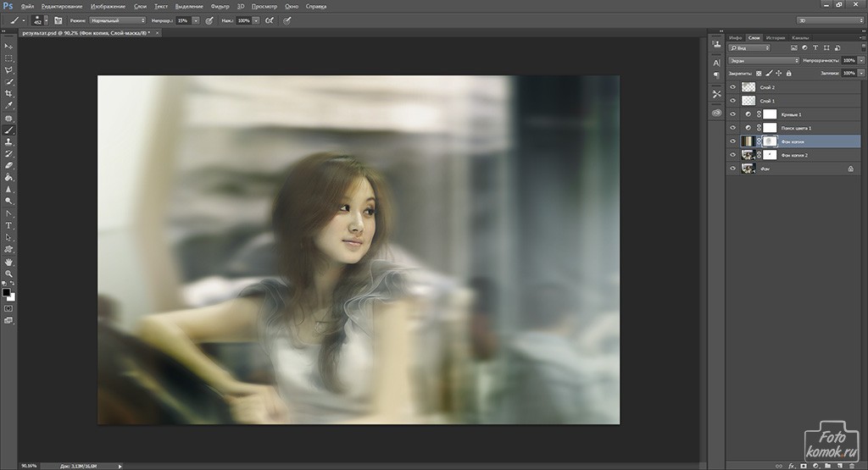Select the Dodge tool
868x470 pixels.
point(8,202)
